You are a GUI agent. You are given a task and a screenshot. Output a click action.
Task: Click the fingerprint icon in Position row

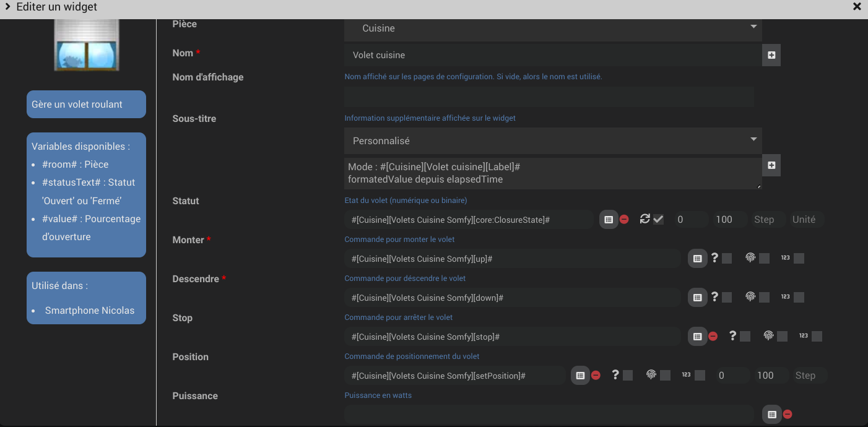point(651,374)
